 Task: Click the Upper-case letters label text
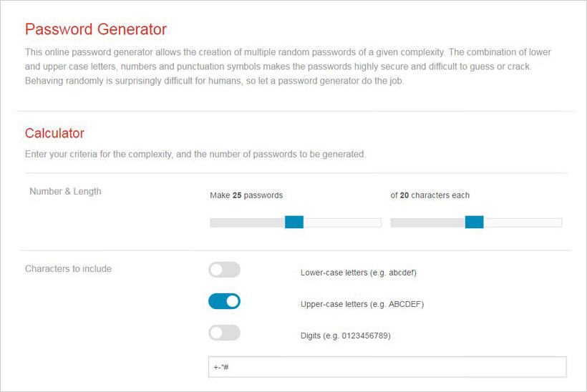click(x=362, y=304)
